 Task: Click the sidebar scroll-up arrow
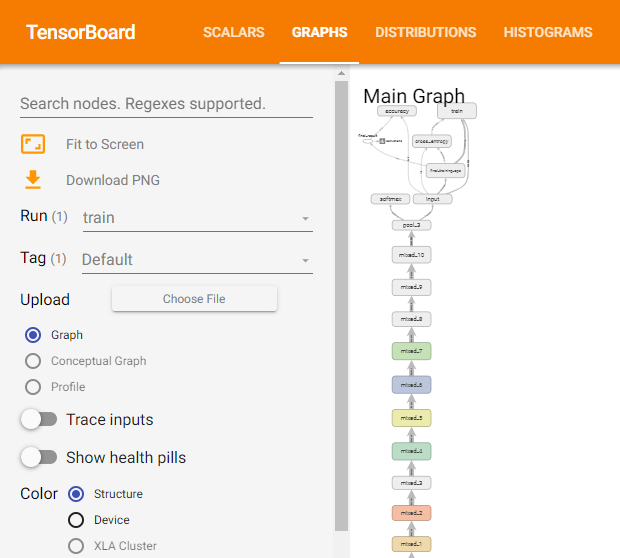coord(342,73)
